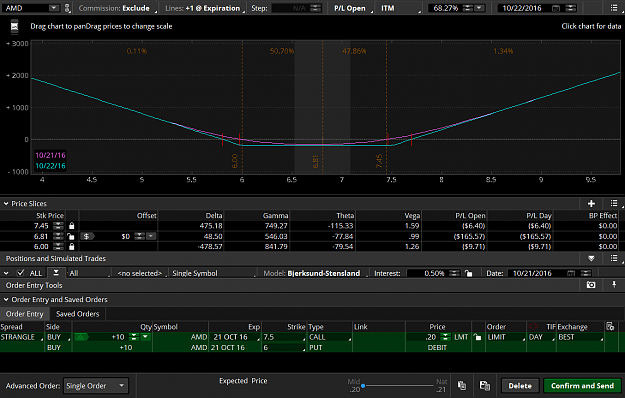The height and width of the screenshot is (398, 625).
Task: Toggle the ALL positions checkbox
Action: click(21, 273)
